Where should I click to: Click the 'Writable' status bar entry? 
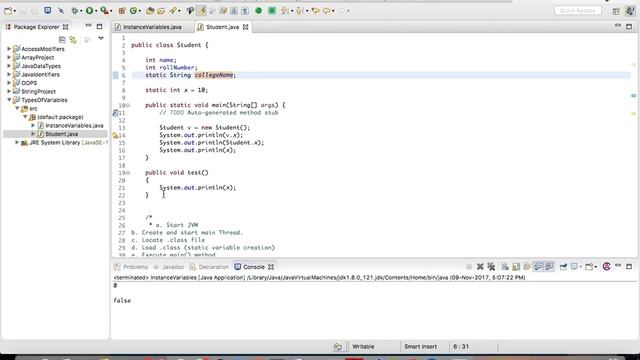(x=363, y=347)
